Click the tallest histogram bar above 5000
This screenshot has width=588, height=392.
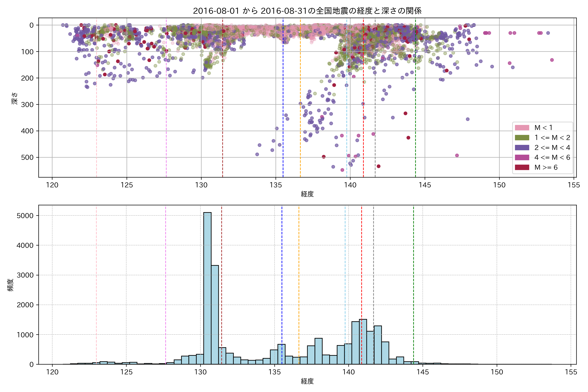[207, 287]
